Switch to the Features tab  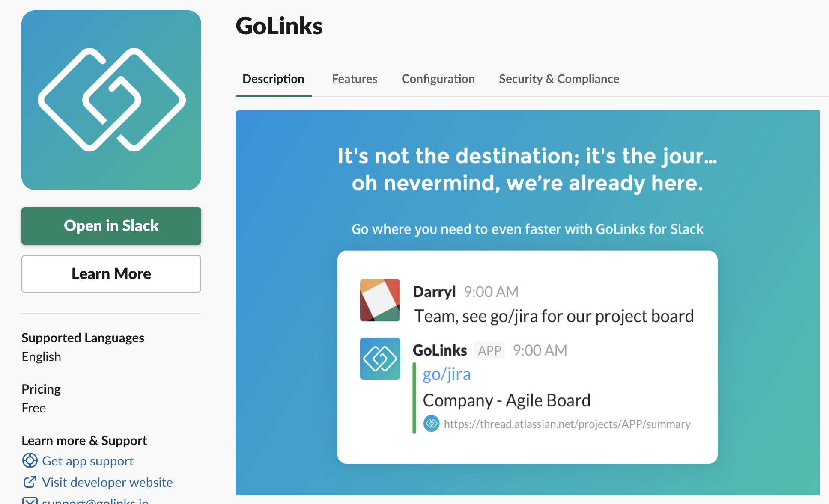tap(354, 79)
